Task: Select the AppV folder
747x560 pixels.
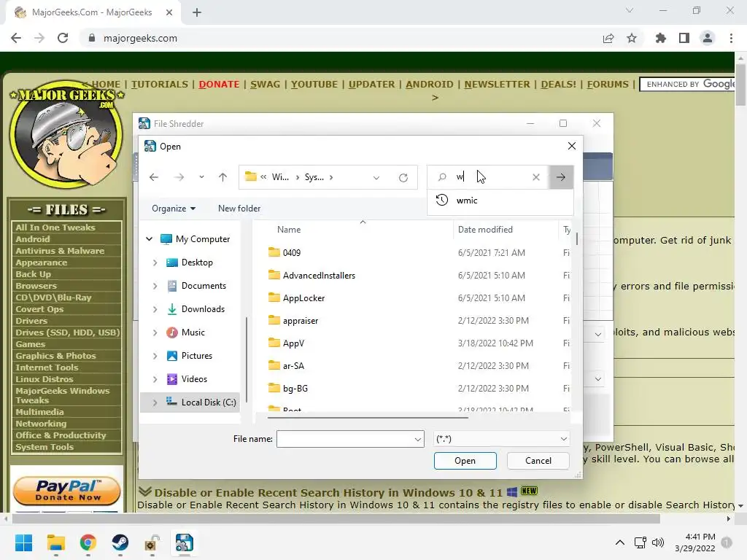Action: (286, 343)
